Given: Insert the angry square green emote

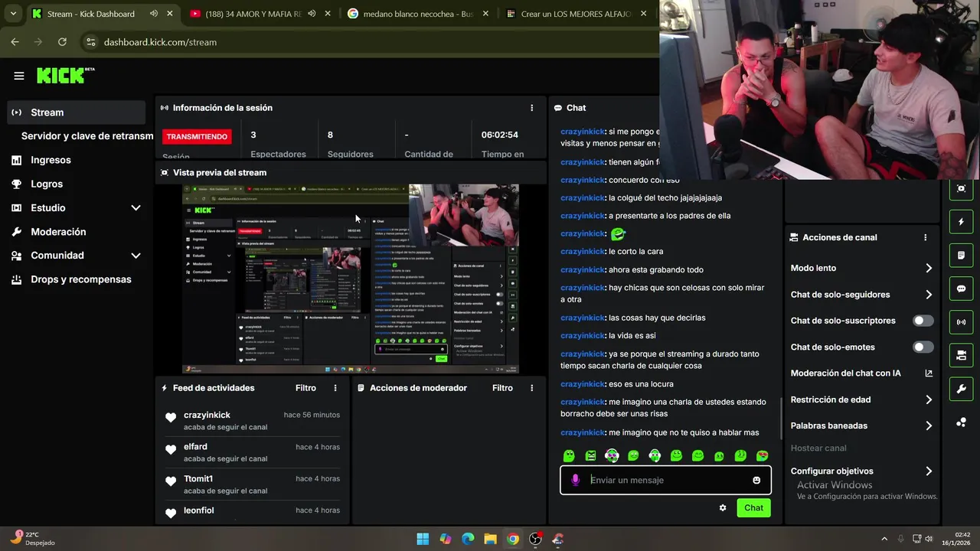Looking at the screenshot, I should tap(590, 455).
